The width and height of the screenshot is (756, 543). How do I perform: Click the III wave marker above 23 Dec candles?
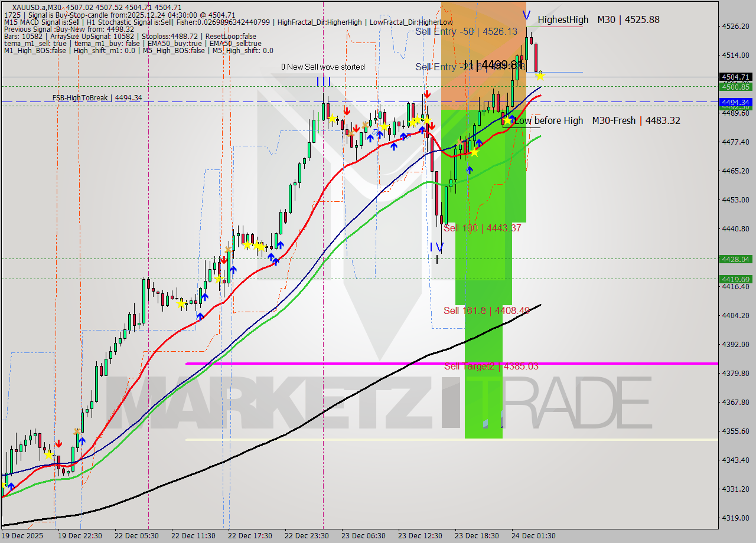325,81
